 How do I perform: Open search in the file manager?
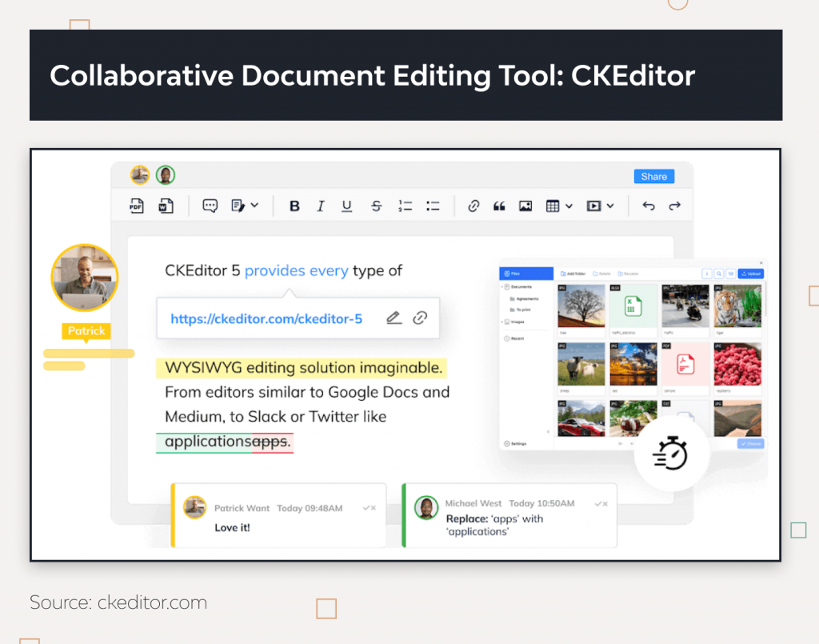click(x=719, y=274)
